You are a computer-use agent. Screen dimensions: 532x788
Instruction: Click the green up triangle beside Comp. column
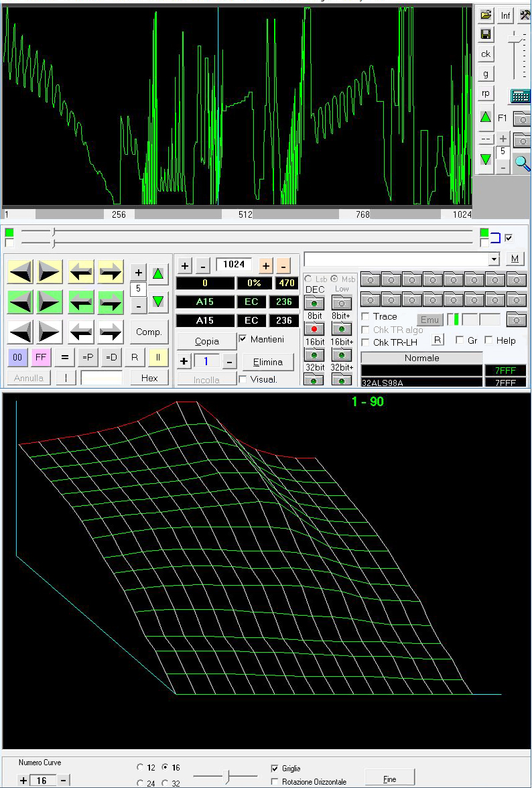pyautogui.click(x=158, y=273)
